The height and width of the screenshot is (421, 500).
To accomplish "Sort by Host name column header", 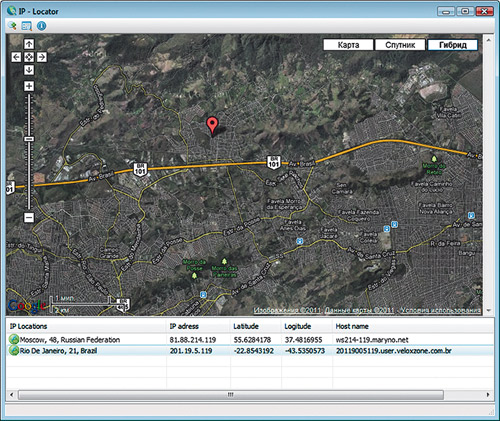I will point(413,326).
